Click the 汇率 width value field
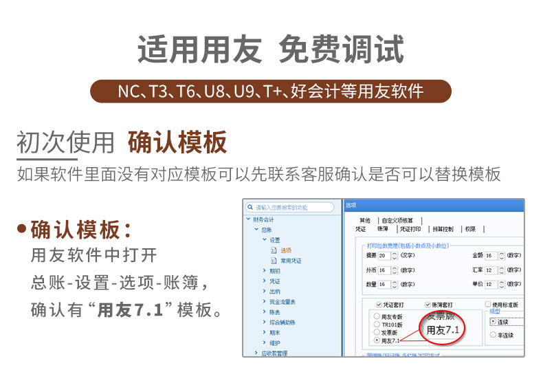 click(491, 270)
